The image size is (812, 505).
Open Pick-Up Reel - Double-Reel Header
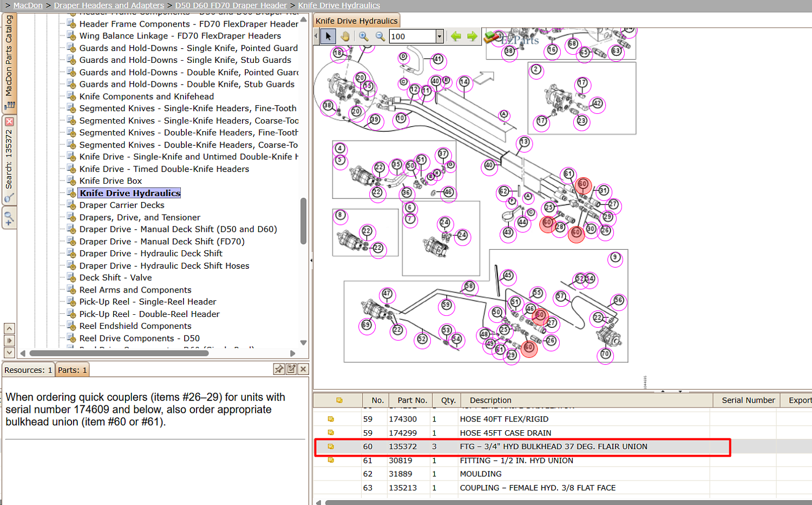(149, 314)
